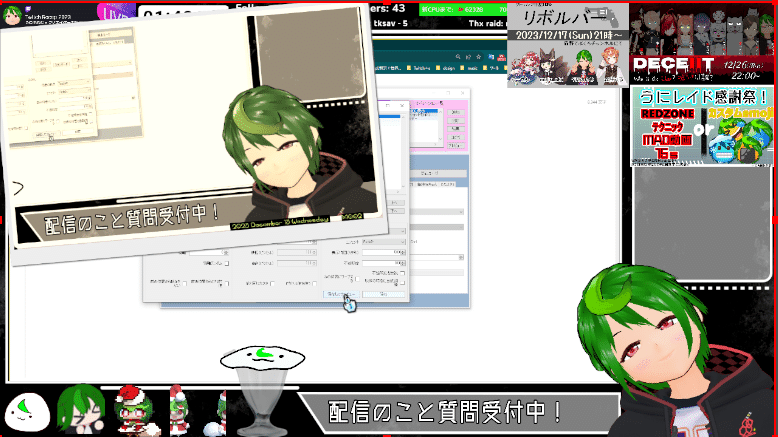Click the wide gray button bar in back window
This screenshot has width=778, height=437.
438,174
